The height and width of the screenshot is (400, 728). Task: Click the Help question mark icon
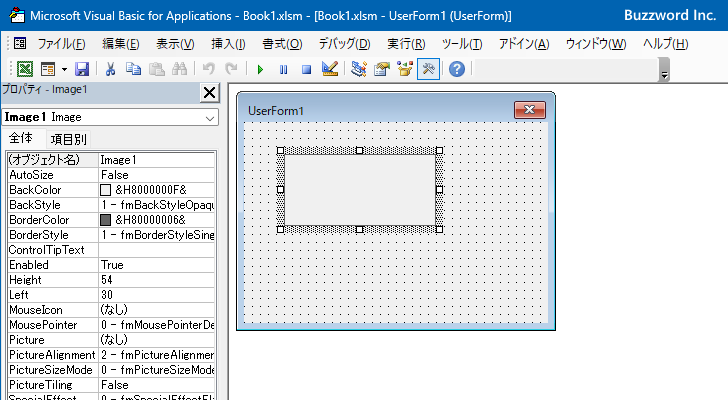click(457, 69)
